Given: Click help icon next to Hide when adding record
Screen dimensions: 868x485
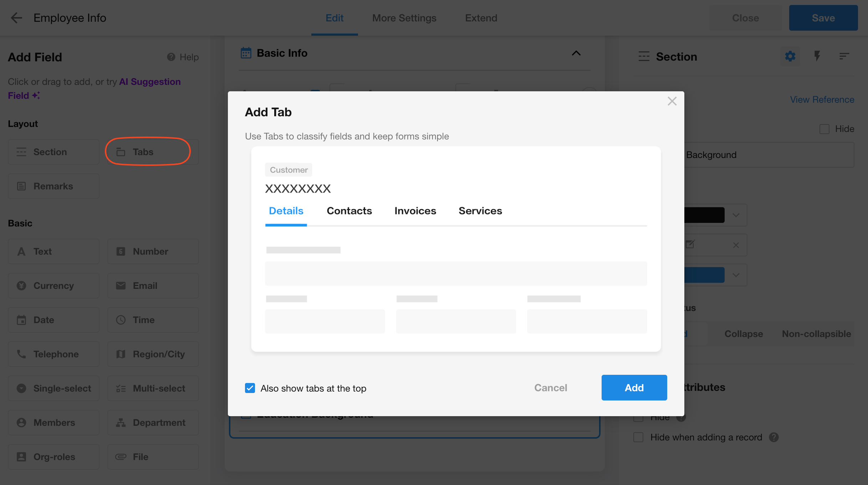Looking at the screenshot, I should pos(773,437).
